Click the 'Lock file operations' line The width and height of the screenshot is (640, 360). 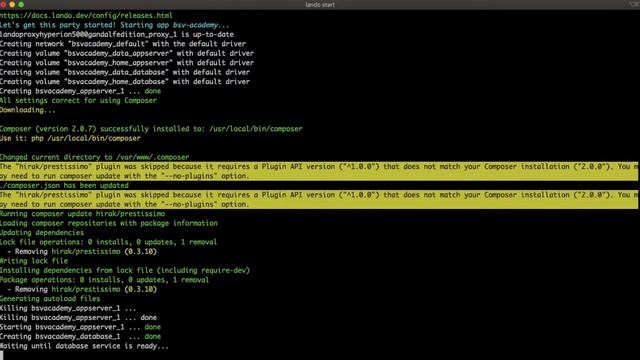point(109,242)
